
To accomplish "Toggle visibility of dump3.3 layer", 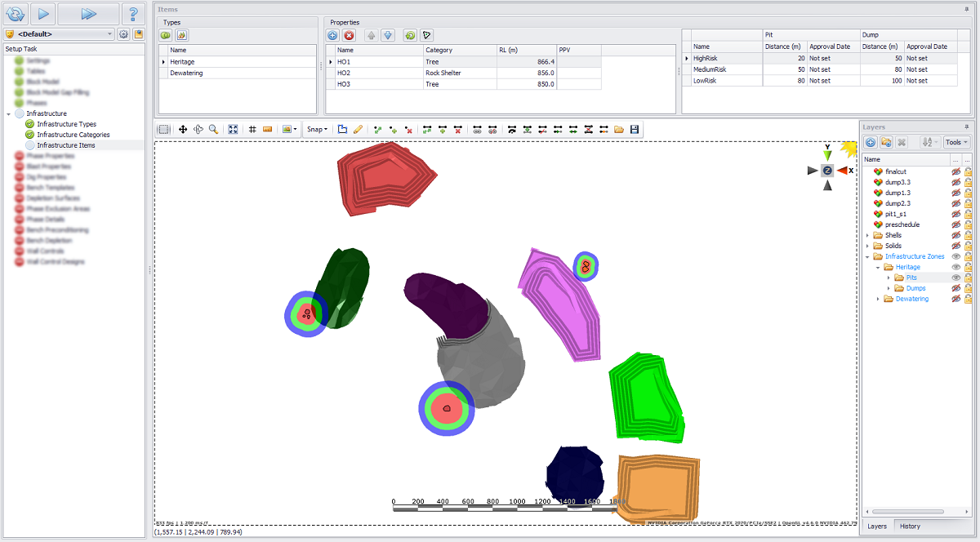I will click(955, 182).
